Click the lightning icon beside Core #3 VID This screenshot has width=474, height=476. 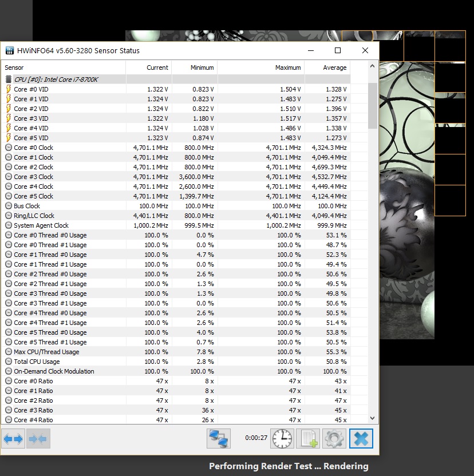(9, 118)
